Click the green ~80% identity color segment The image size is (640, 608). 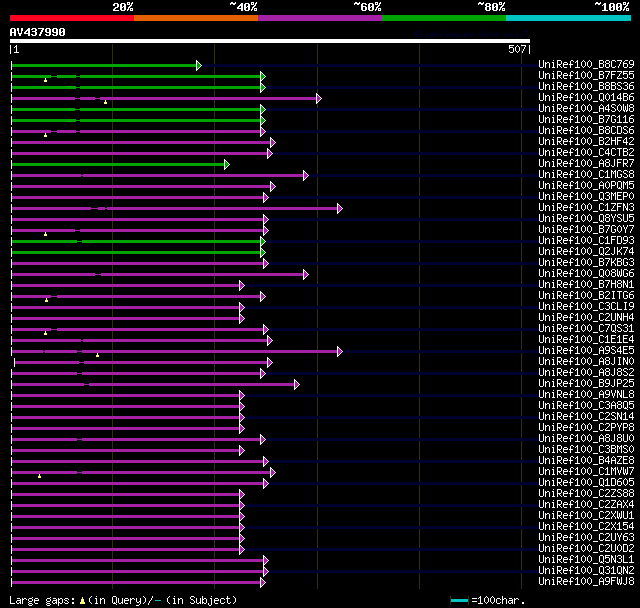[444, 18]
